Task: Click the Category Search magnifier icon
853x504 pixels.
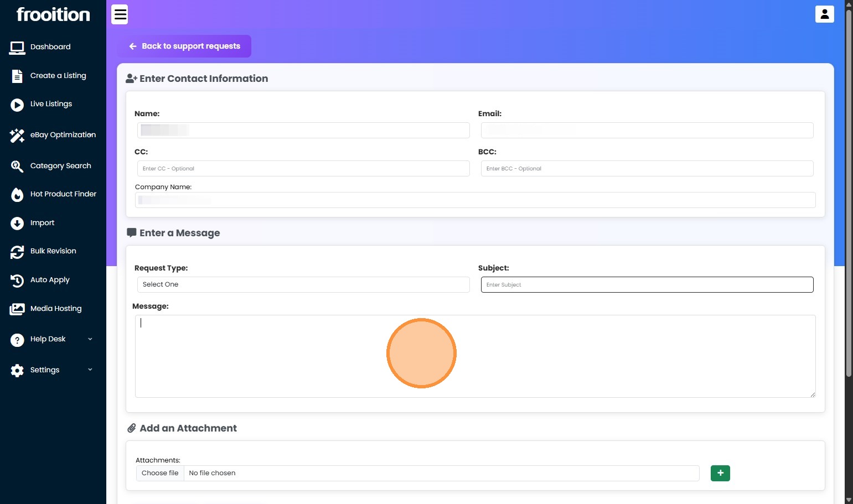Action: pos(17,166)
